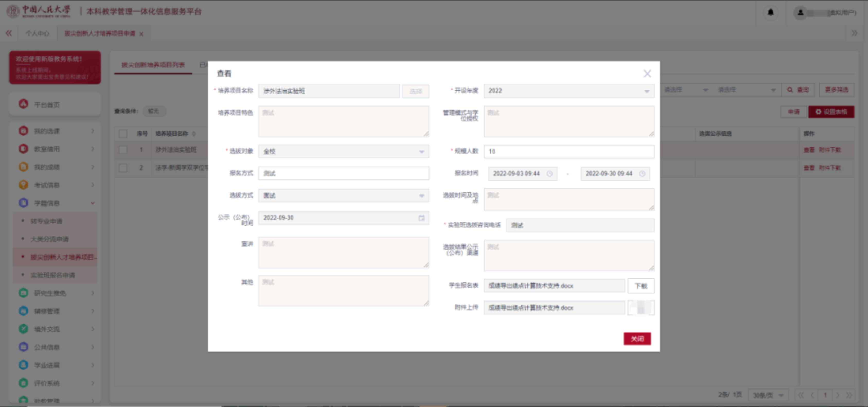Screen dimensions: 868x407
Task: Click the clock icon in start time field
Action: click(x=549, y=174)
